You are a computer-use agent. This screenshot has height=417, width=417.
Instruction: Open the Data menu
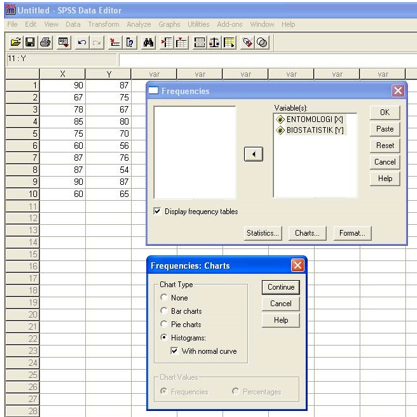(x=73, y=24)
